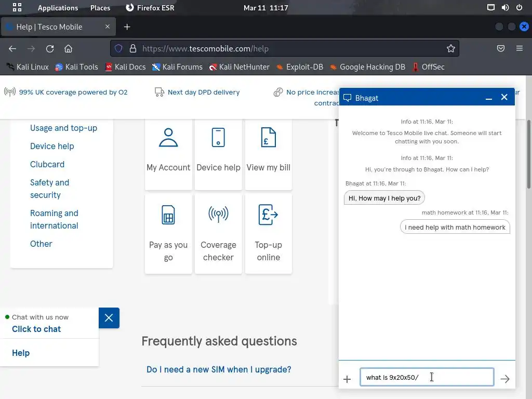The height and width of the screenshot is (399, 532).
Task: Open the Kali NetHunter bookmark
Action: 240,67
